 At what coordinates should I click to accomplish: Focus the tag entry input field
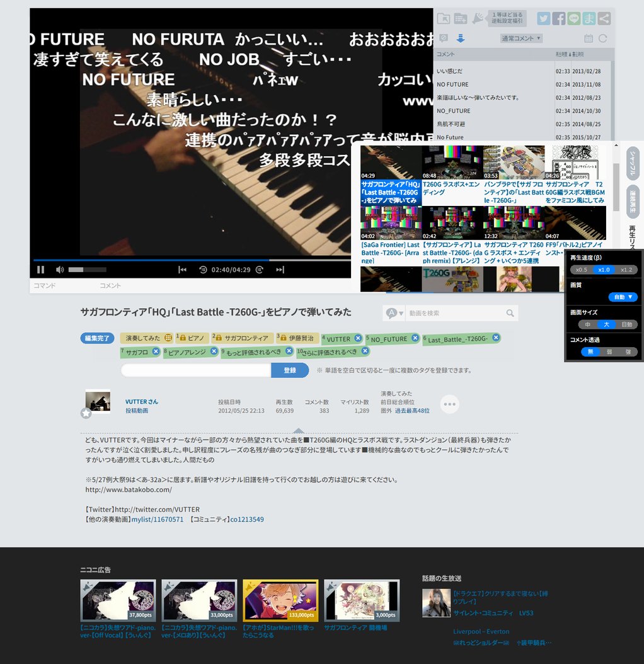point(196,370)
